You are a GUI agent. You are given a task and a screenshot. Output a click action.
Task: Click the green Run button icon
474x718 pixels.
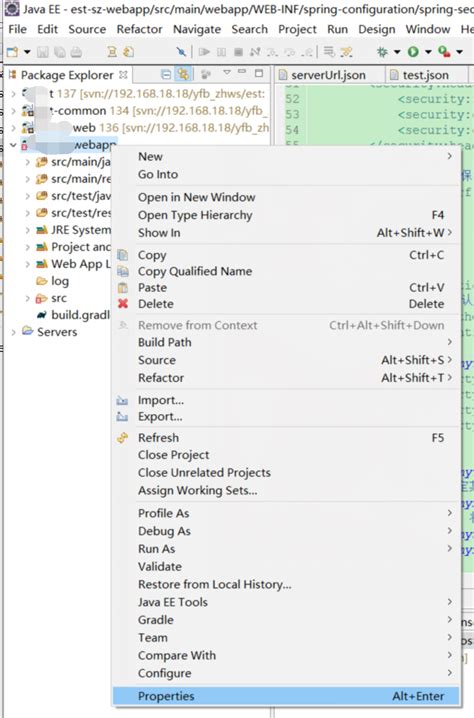click(414, 52)
